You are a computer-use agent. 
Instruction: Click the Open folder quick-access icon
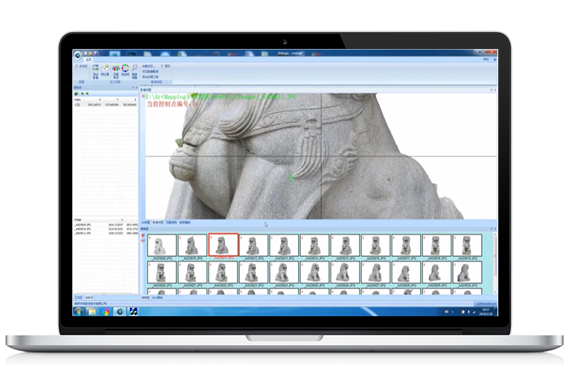coord(91,53)
